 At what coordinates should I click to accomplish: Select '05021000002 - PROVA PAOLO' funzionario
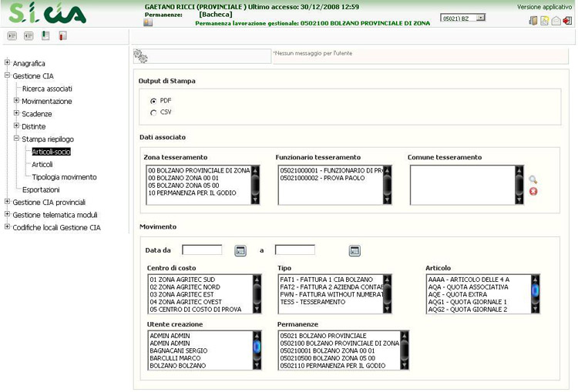click(x=323, y=178)
